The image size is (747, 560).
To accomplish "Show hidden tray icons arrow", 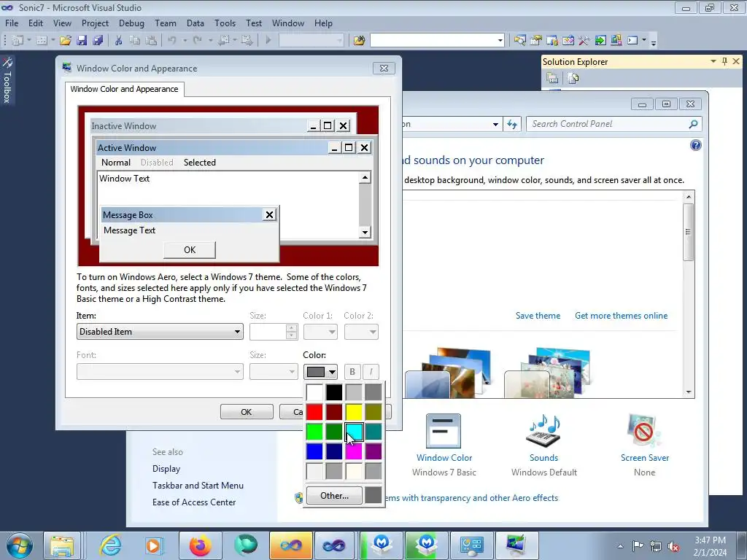I will (620, 546).
